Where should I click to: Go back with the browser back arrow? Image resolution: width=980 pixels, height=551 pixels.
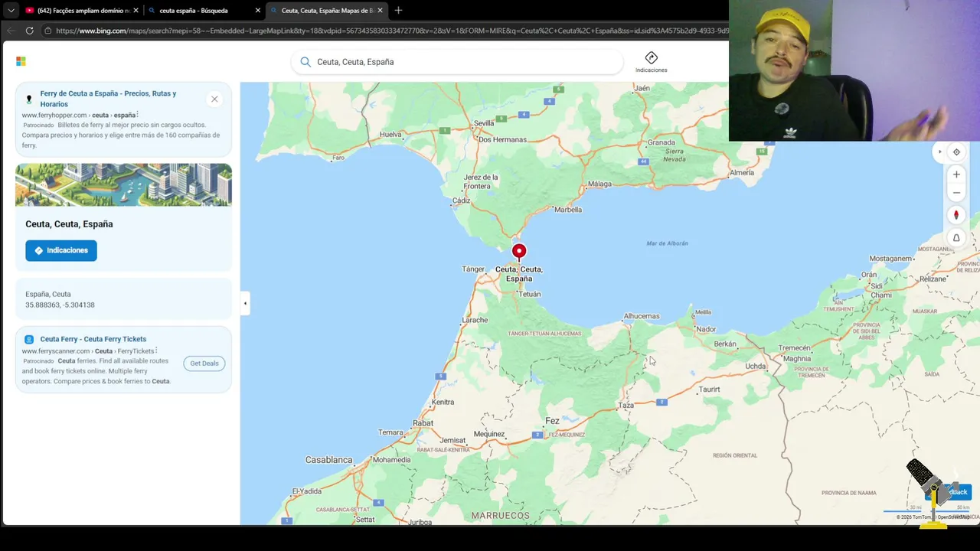coord(11,31)
